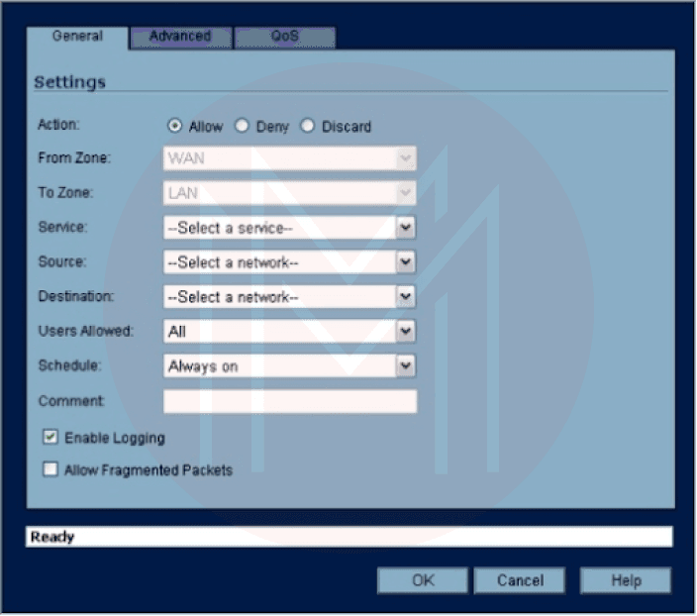Open the Service dropdown list
This screenshot has height=616, width=697.
pyautogui.click(x=405, y=228)
